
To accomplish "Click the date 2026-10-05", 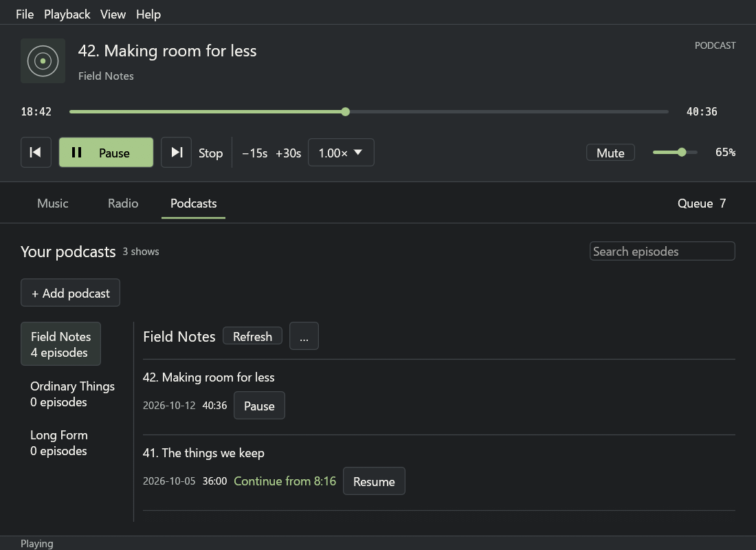I will pos(169,481).
